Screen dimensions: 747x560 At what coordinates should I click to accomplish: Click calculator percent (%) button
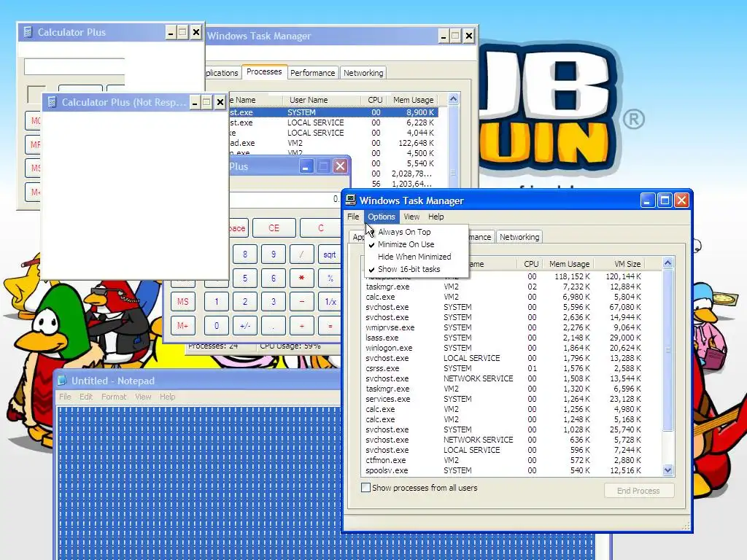click(x=330, y=278)
